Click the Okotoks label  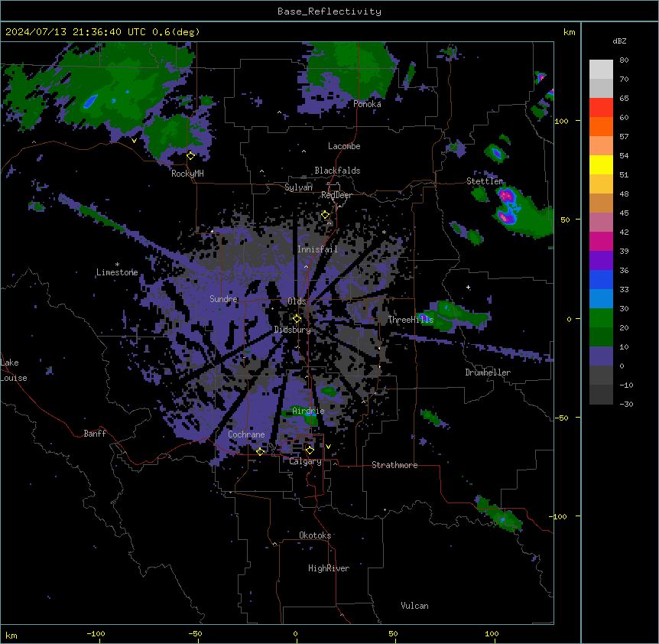315,535
